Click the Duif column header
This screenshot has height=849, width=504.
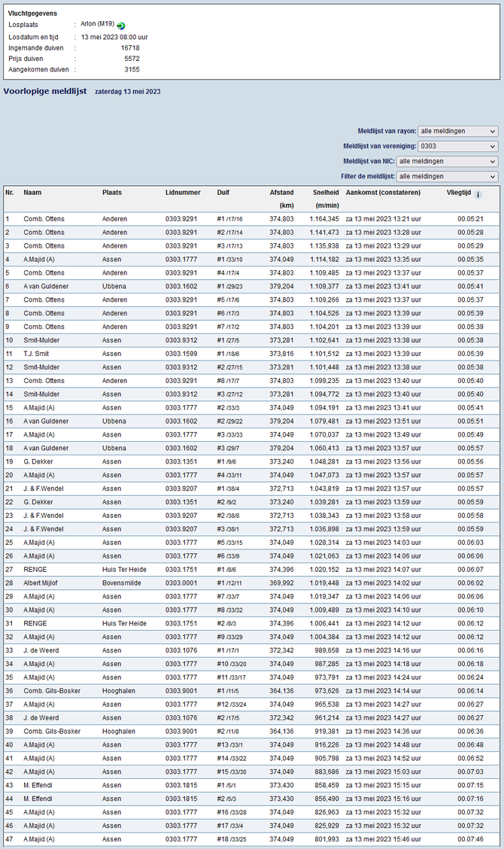tap(223, 192)
